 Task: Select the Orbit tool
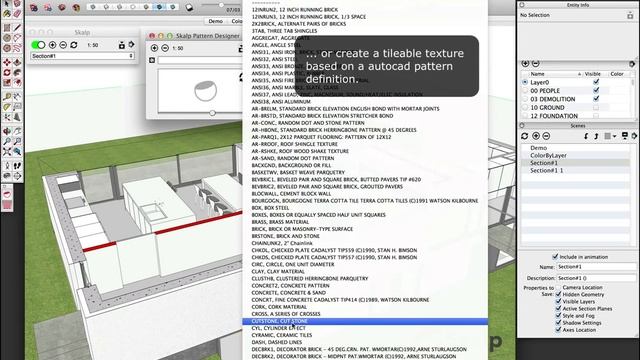point(7,131)
